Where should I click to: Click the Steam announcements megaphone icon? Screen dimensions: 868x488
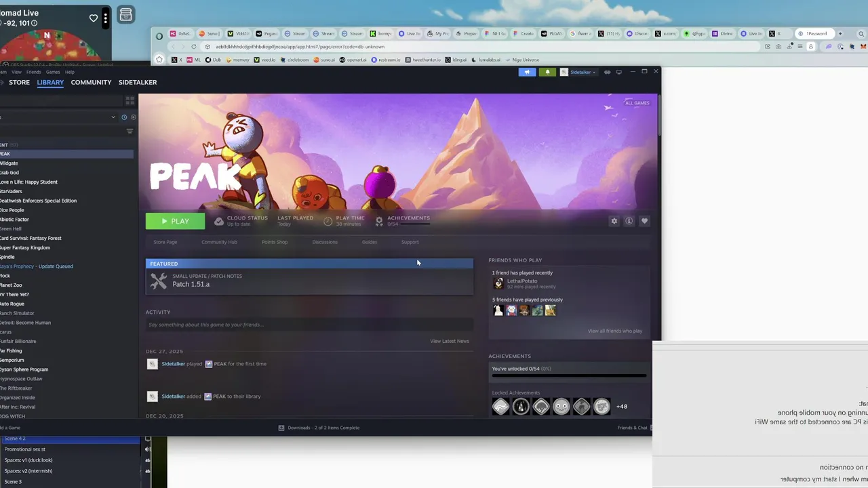click(527, 72)
